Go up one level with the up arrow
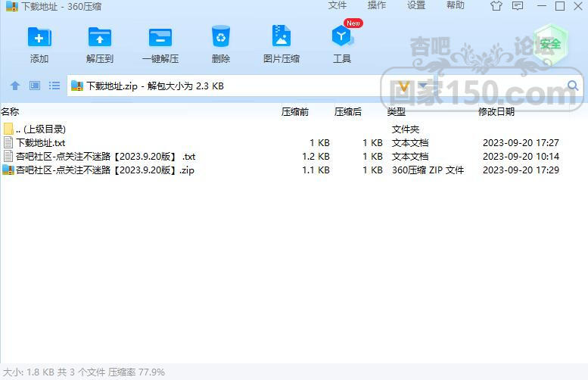 (x=14, y=86)
